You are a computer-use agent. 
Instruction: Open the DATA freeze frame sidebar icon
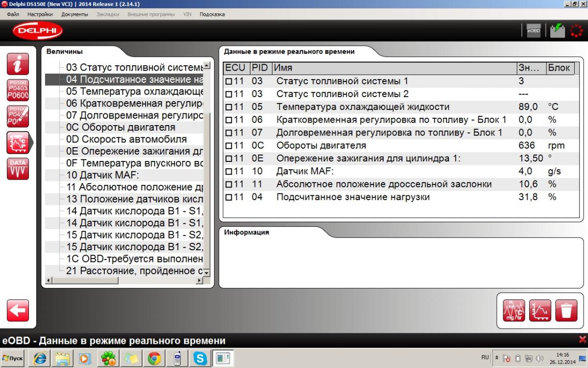18,169
